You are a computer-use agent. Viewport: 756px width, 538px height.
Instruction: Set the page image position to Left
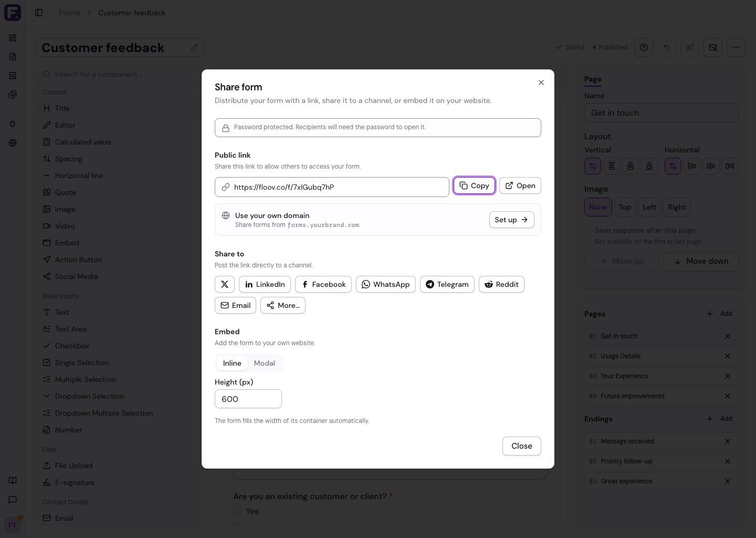click(x=649, y=207)
